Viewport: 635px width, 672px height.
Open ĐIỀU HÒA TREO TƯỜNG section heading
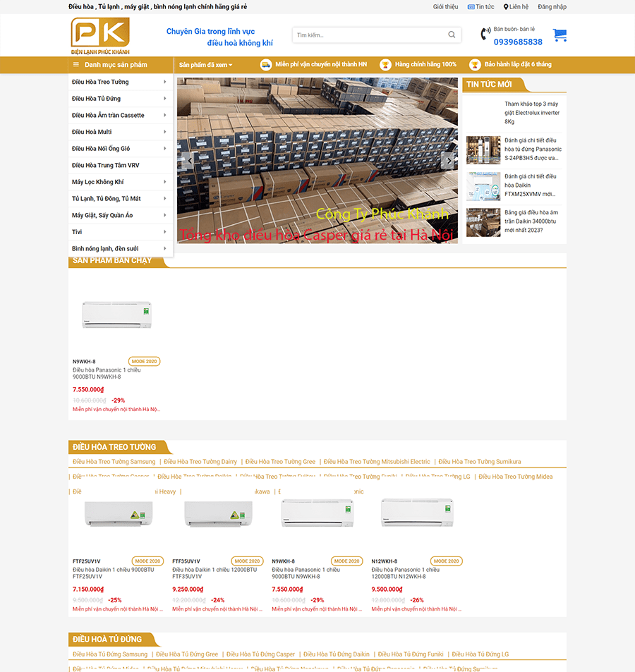click(114, 447)
